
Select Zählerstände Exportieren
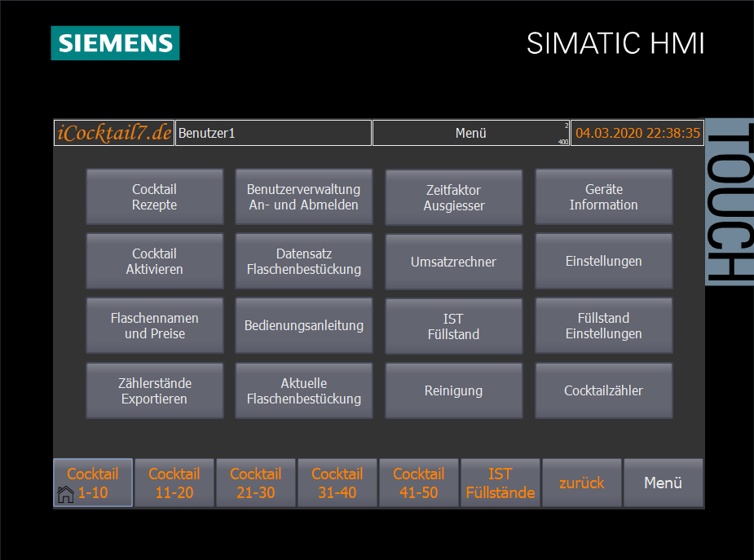coord(154,390)
